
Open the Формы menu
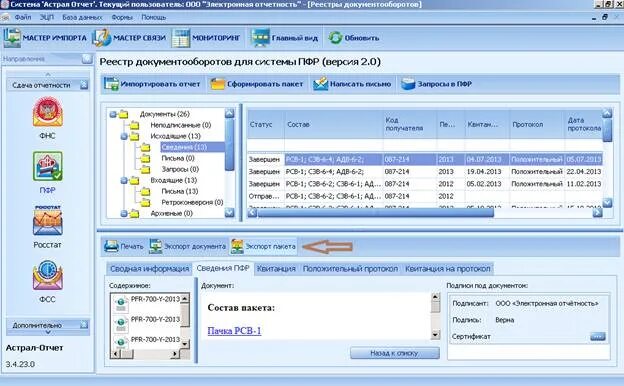pyautogui.click(x=122, y=18)
